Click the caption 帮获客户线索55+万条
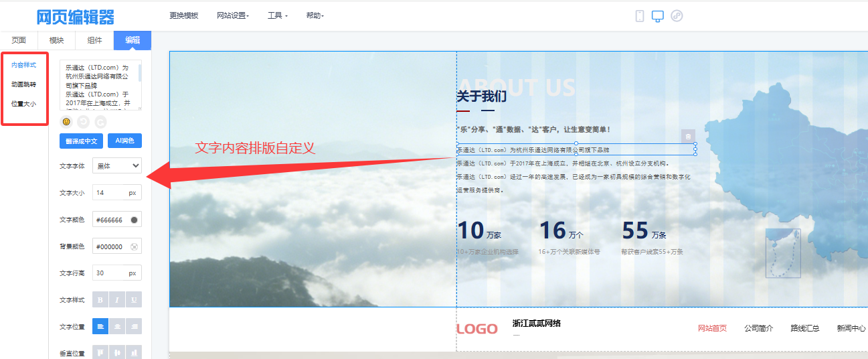Image resolution: width=868 pixels, height=359 pixels. [x=652, y=252]
